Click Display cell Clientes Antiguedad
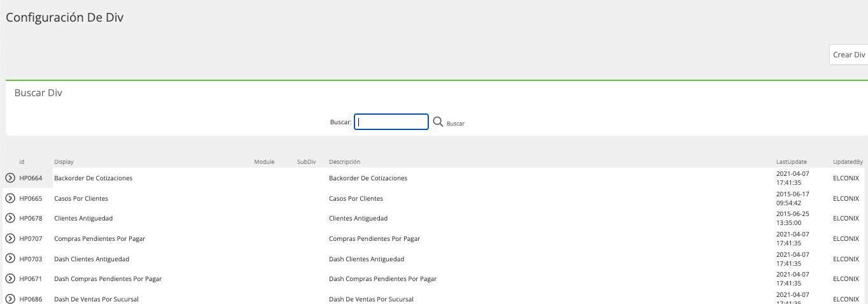The height and width of the screenshot is (304, 868). (x=83, y=218)
